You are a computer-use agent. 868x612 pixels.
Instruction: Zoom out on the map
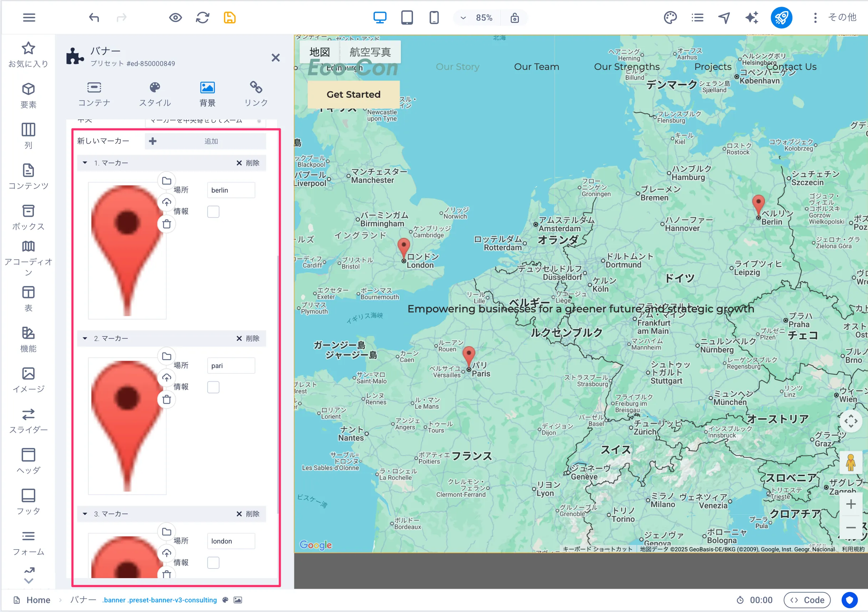pos(851,527)
